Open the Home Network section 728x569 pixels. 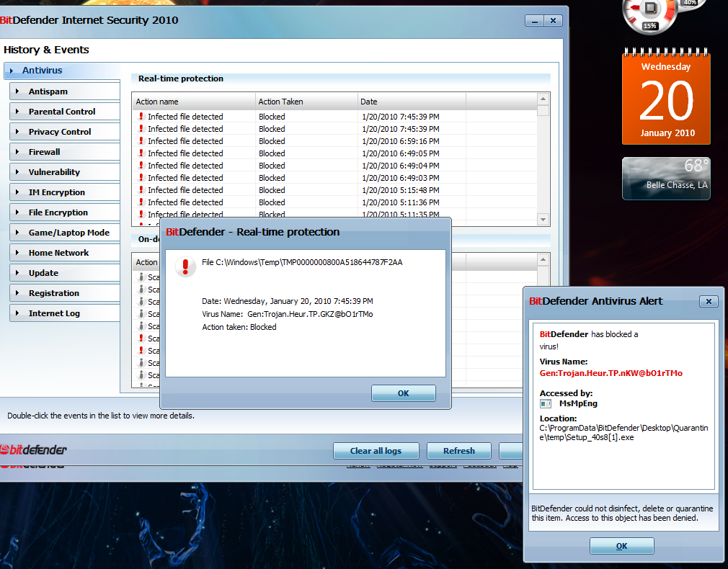click(x=65, y=253)
